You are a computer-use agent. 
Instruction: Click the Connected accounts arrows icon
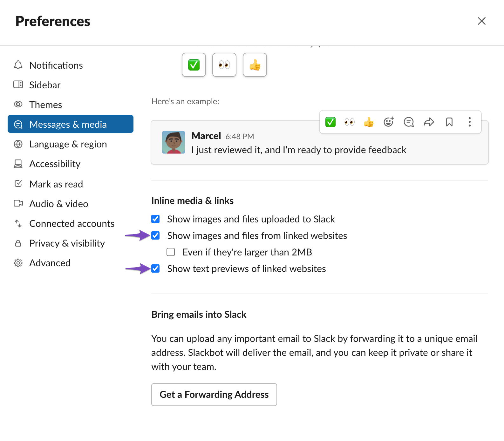[18, 223]
